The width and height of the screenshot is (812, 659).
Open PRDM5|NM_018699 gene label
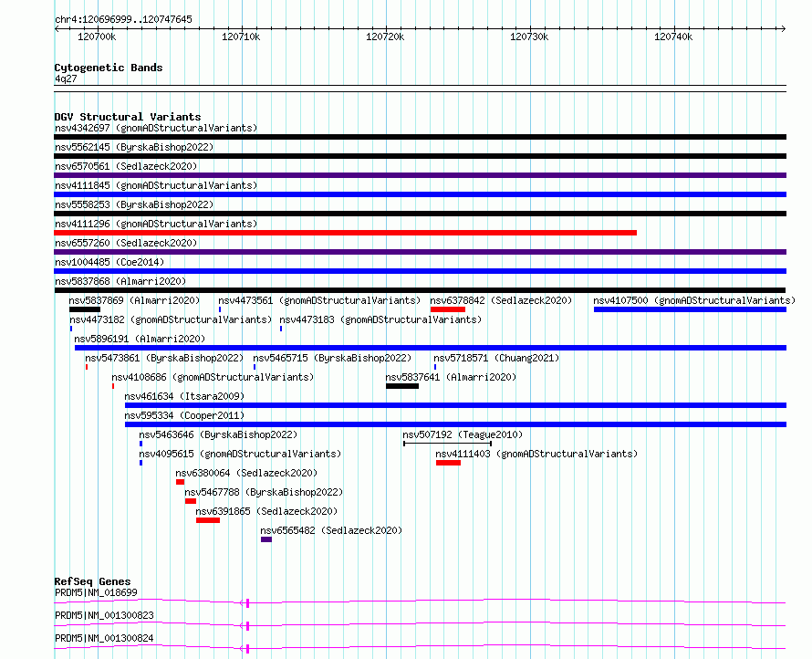click(96, 592)
